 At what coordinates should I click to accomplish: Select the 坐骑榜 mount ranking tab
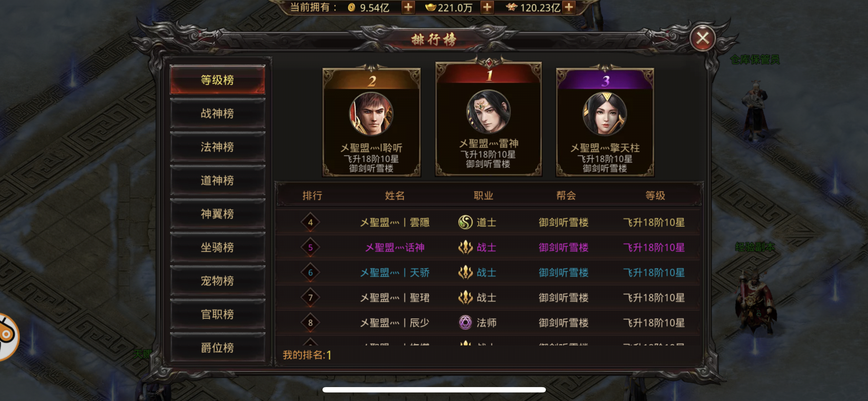217,247
